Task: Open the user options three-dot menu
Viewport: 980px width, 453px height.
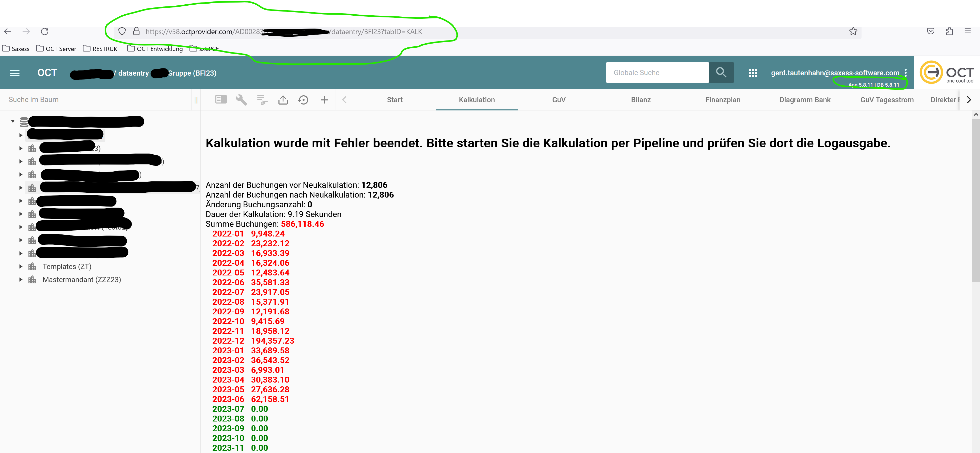Action: [x=905, y=72]
